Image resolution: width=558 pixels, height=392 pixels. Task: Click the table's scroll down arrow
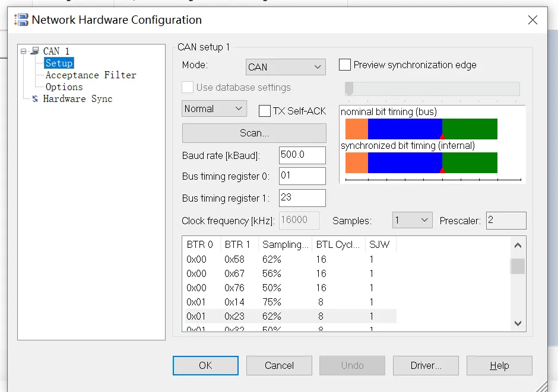[518, 323]
